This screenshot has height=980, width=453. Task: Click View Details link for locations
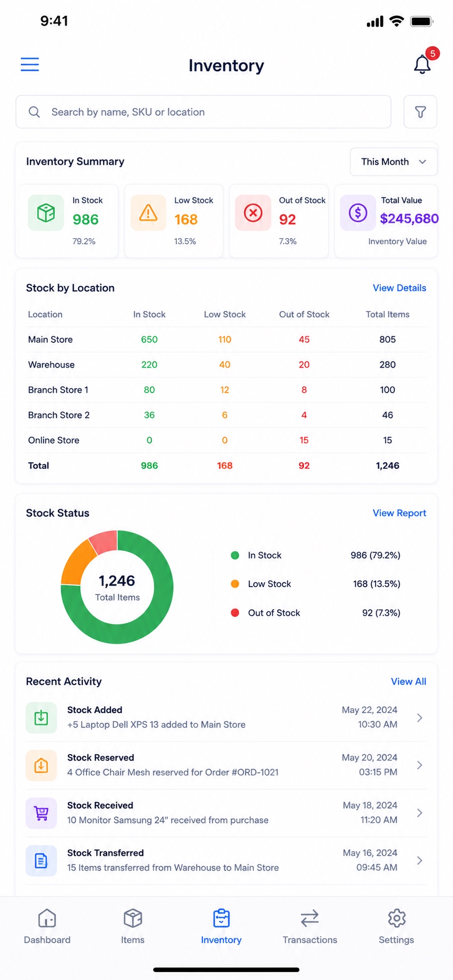click(x=399, y=288)
